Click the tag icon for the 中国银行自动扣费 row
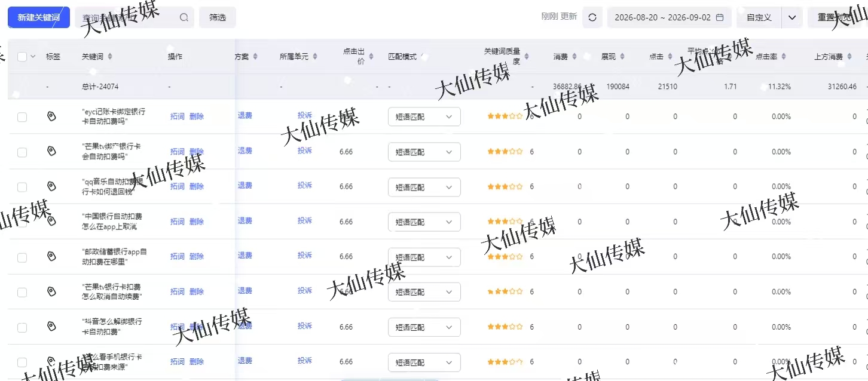 coord(51,222)
